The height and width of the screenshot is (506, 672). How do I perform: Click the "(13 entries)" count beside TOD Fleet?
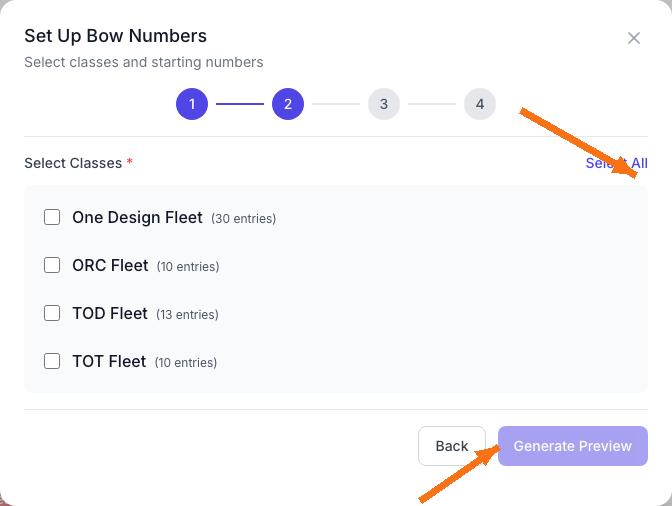coord(187,314)
